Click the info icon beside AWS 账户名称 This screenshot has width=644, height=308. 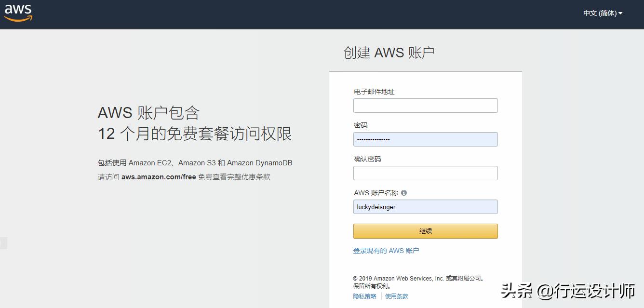coord(404,193)
